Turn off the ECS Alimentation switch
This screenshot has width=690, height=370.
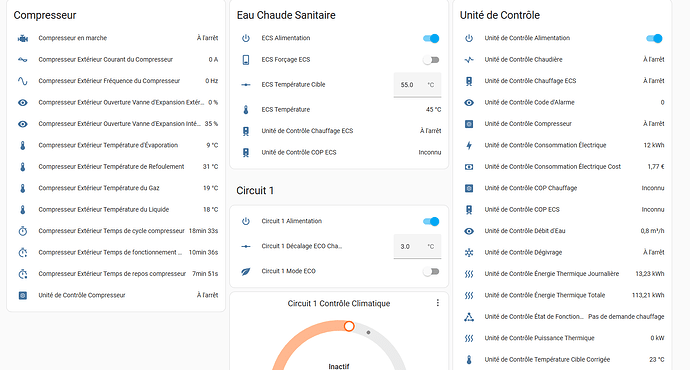pos(431,38)
